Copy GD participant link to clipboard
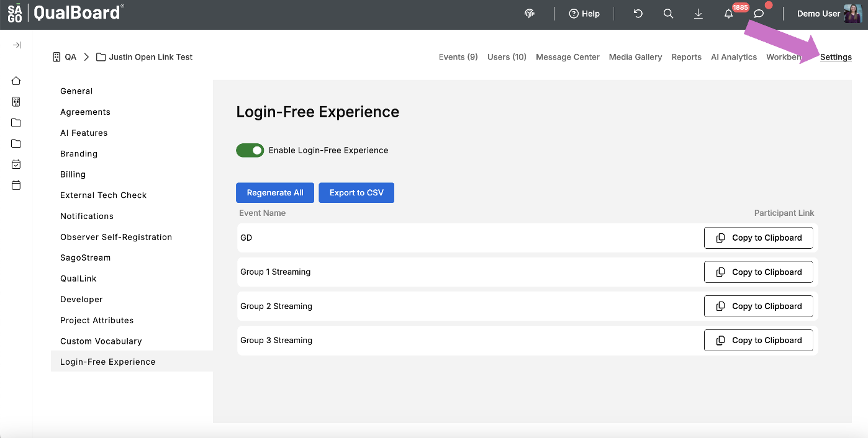Viewport: 868px width, 438px height. point(758,238)
